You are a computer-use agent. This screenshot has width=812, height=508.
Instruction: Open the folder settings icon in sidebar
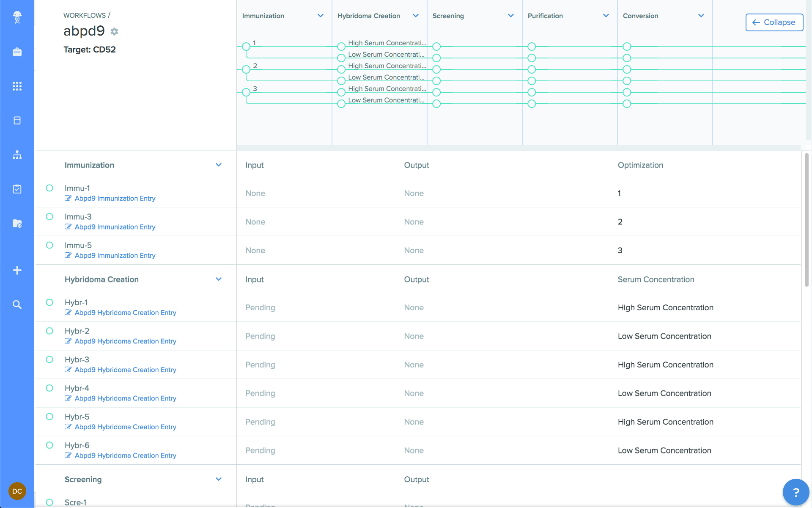click(17, 224)
